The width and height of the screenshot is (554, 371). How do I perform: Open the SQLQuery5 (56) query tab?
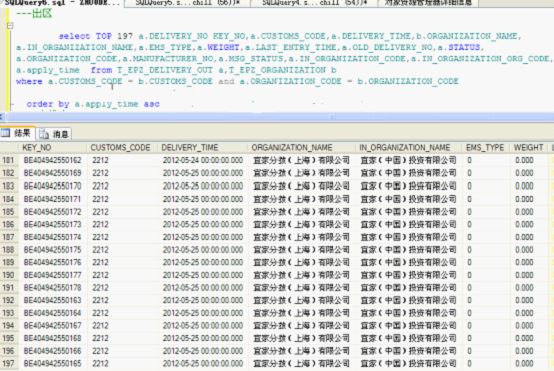point(188,3)
